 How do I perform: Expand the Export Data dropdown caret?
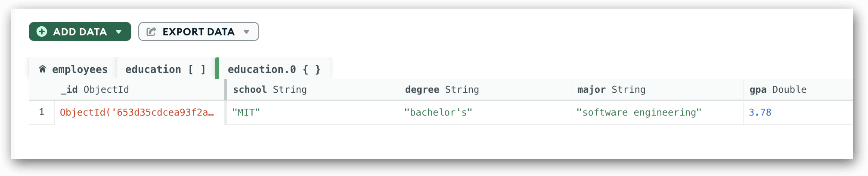(247, 32)
